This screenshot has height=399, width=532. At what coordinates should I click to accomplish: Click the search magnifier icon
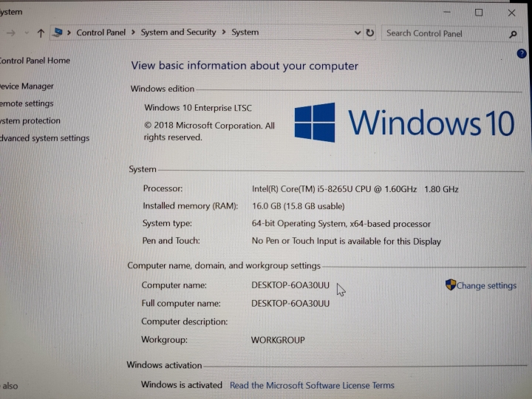[513, 34]
